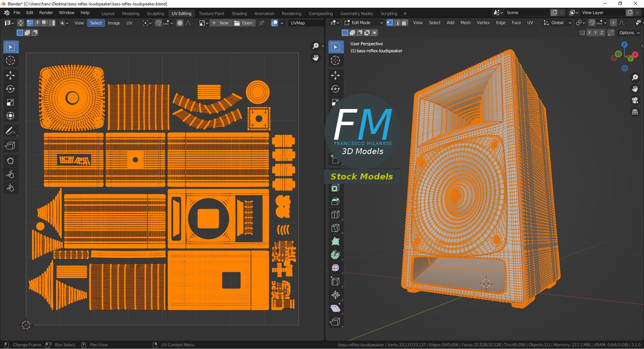Select the Bevel tool in 3D viewport
Image resolution: width=644 pixels, height=349 pixels.
point(335,201)
